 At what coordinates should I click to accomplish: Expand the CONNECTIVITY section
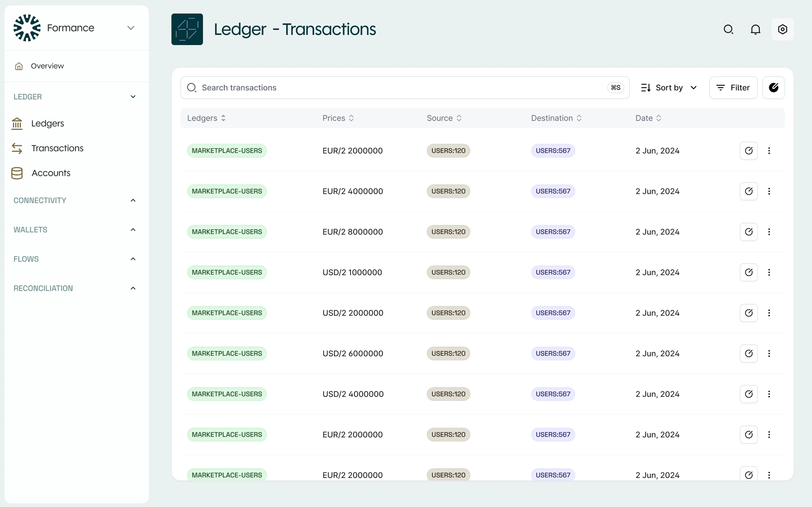pos(133,200)
